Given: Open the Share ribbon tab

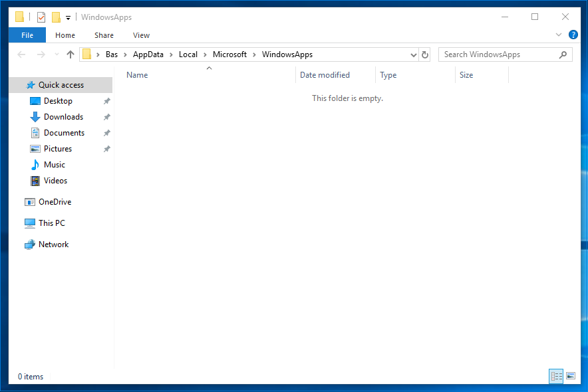Looking at the screenshot, I should coord(104,35).
